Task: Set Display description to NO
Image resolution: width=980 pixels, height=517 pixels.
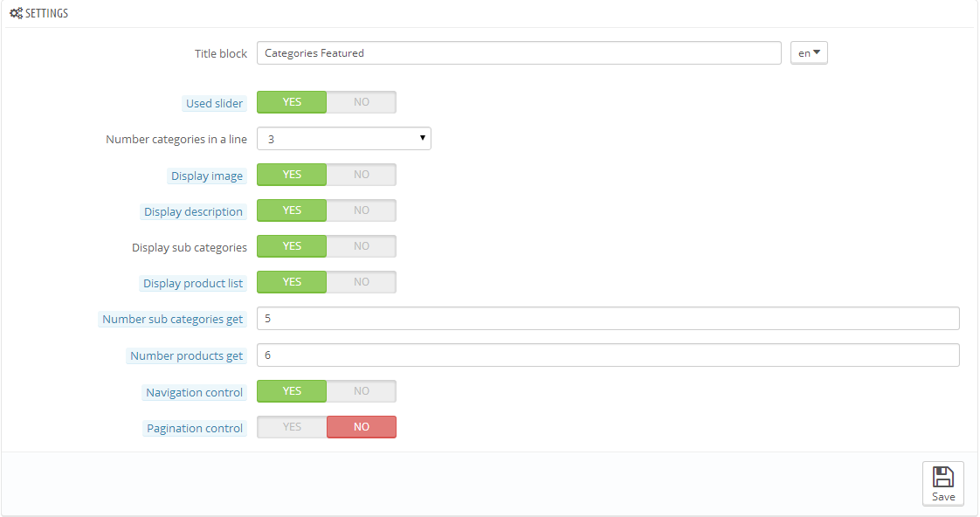Action: pyautogui.click(x=361, y=210)
